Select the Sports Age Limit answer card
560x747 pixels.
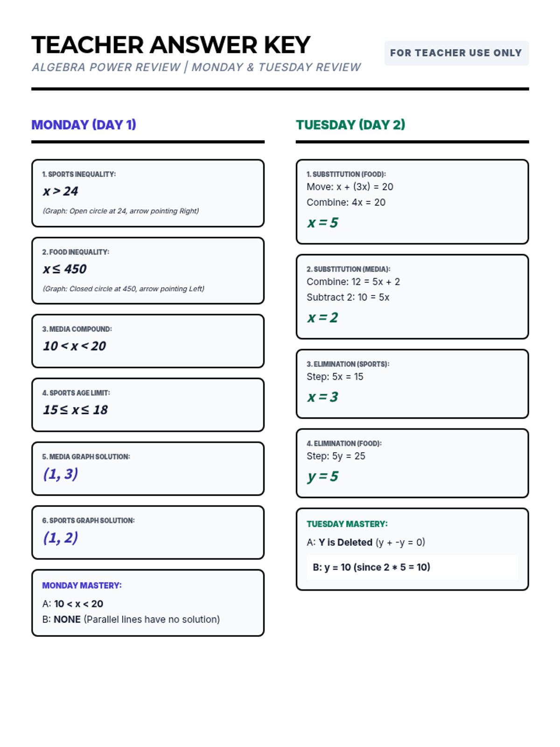(x=148, y=405)
